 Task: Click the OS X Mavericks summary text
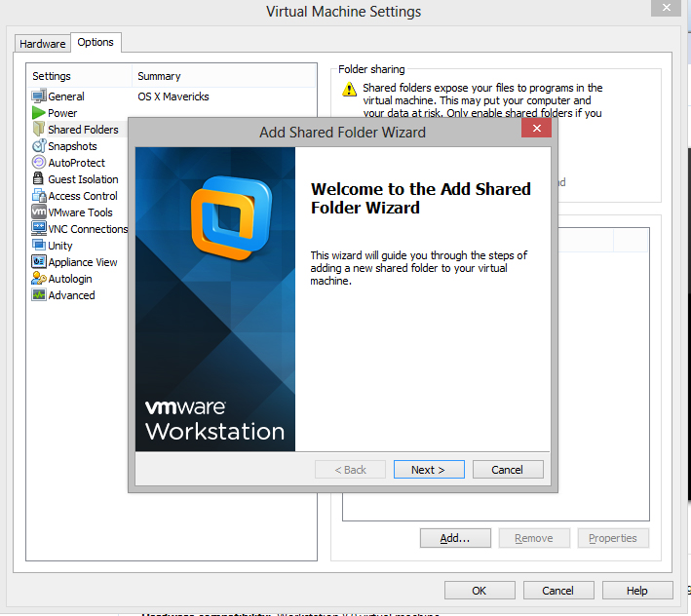173,96
